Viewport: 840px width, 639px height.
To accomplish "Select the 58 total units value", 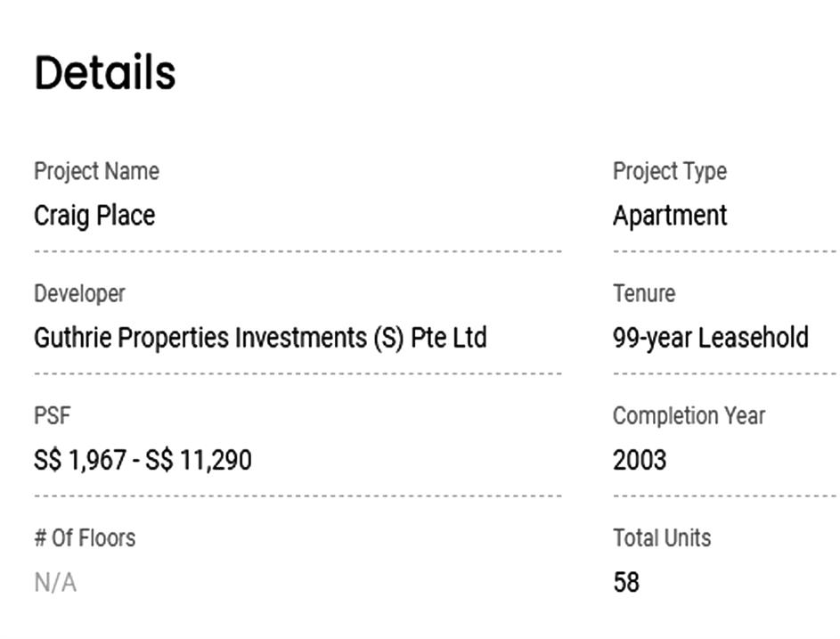I will [626, 583].
